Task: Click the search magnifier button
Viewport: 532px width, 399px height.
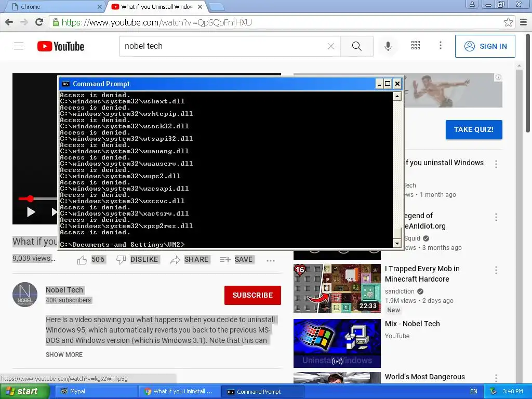Action: coord(356,46)
